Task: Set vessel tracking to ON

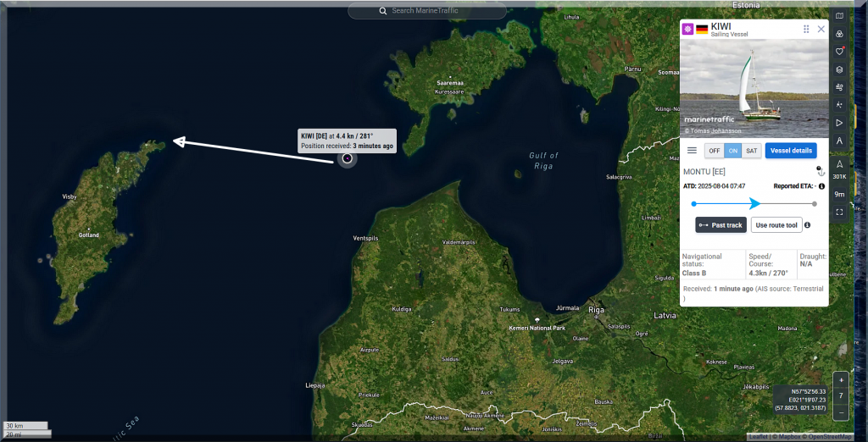Action: 733,151
